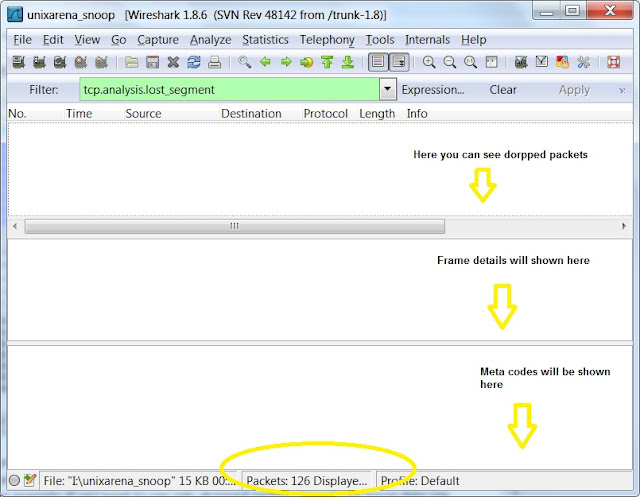Click the tcp.analysis.lost_segment filter field

[229, 89]
